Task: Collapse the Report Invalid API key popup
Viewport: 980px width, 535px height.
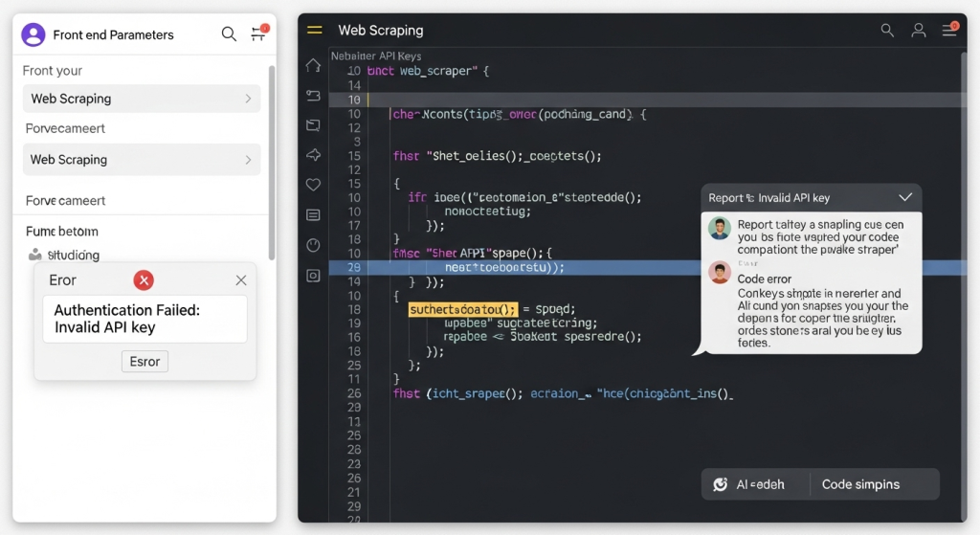Action: (905, 197)
